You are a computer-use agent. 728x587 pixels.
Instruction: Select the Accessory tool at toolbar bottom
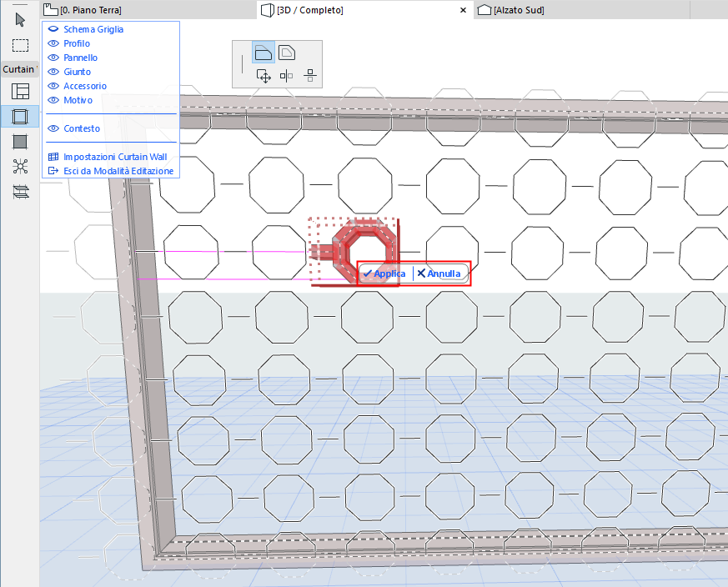point(18,191)
